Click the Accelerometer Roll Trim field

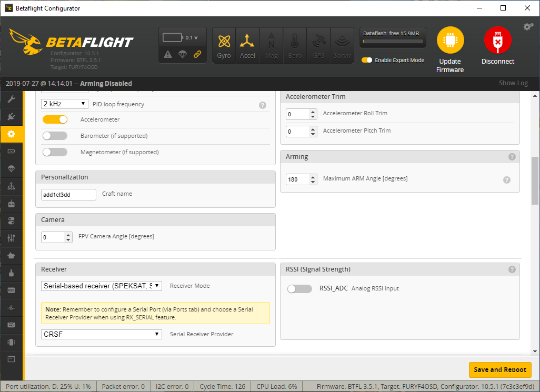(302, 114)
